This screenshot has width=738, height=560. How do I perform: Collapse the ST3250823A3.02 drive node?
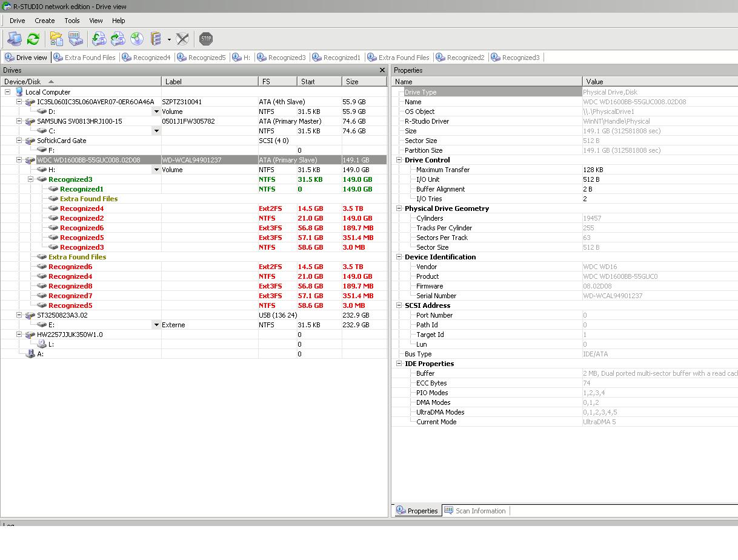[x=19, y=315]
